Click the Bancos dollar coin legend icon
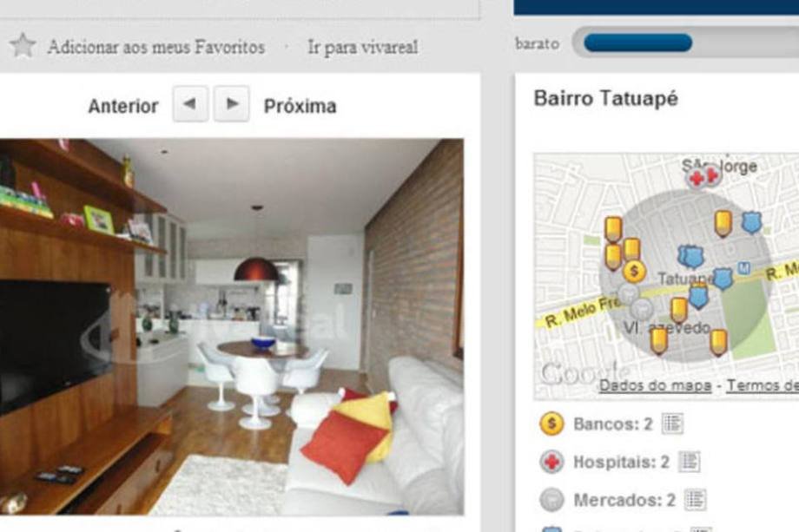Image resolution: width=799 pixels, height=532 pixels. [x=551, y=424]
